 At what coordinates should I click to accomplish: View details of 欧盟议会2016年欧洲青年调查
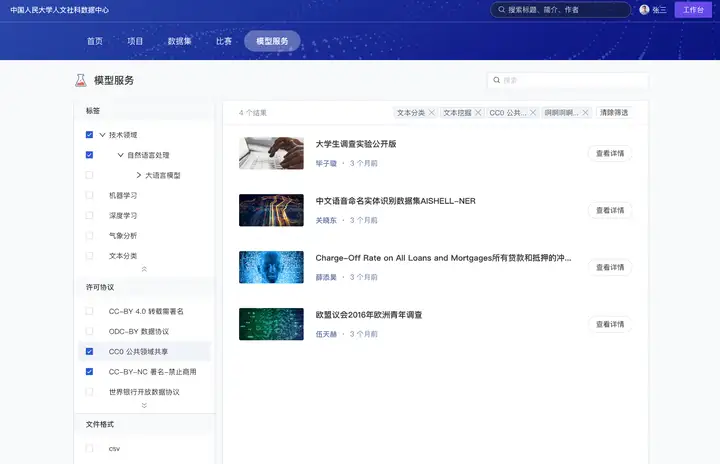pos(610,324)
